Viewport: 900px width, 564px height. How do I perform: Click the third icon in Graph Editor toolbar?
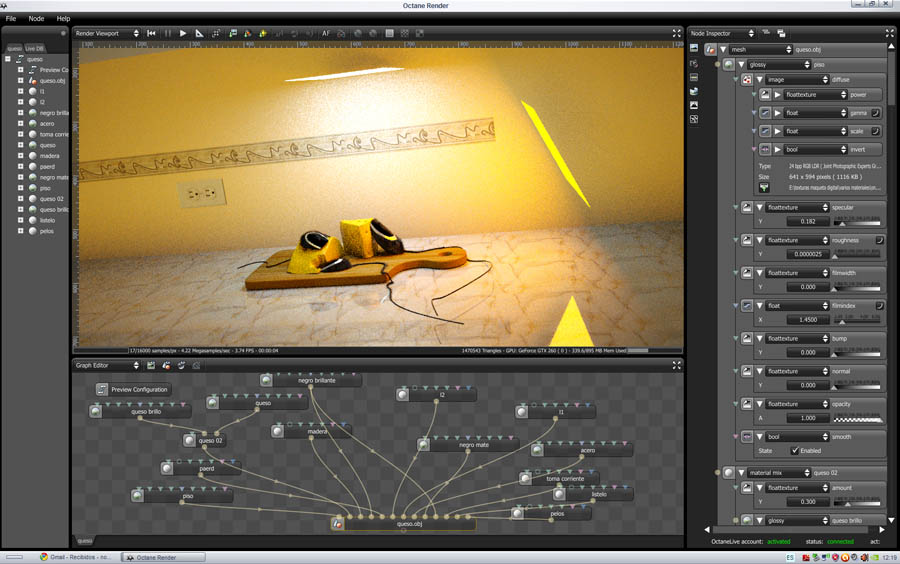pyautogui.click(x=181, y=365)
